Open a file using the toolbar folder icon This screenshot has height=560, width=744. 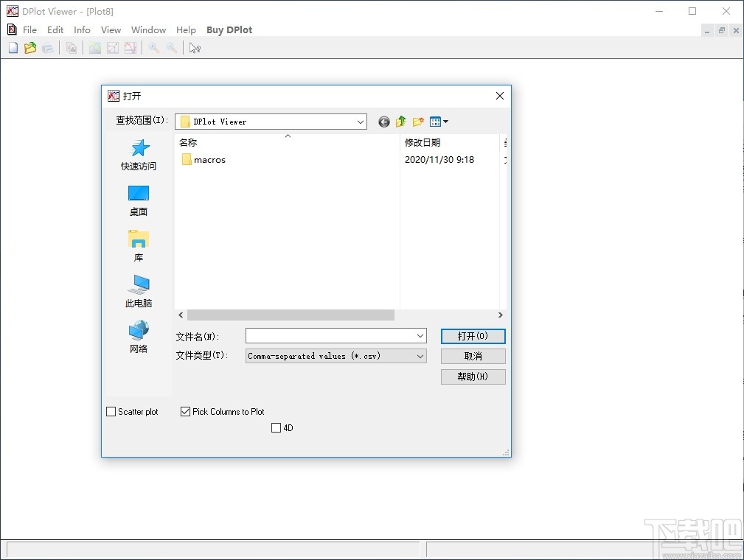[x=30, y=47]
